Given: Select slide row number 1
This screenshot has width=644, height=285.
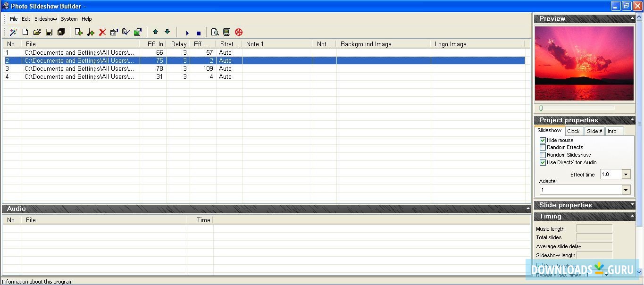Looking at the screenshot, I should [264, 52].
